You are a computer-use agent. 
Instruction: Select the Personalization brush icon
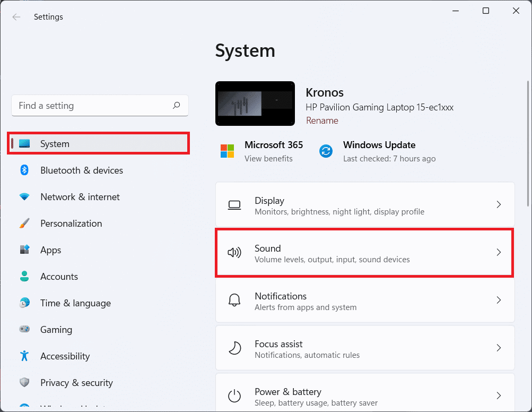pyautogui.click(x=24, y=223)
